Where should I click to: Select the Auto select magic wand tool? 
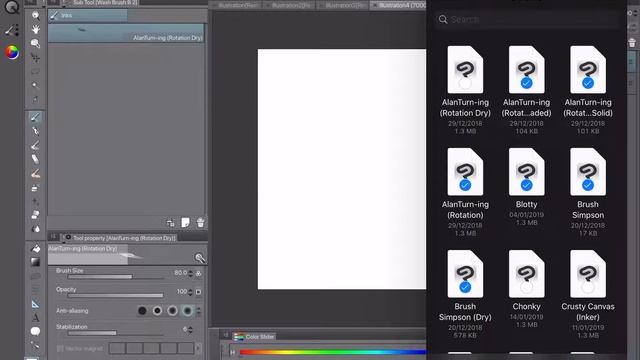coord(36,85)
